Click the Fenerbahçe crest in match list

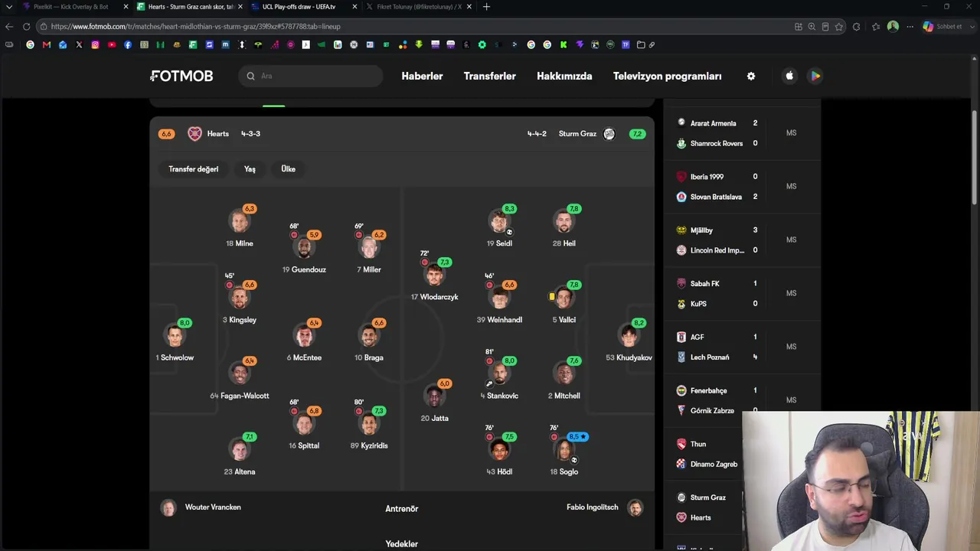[681, 390]
